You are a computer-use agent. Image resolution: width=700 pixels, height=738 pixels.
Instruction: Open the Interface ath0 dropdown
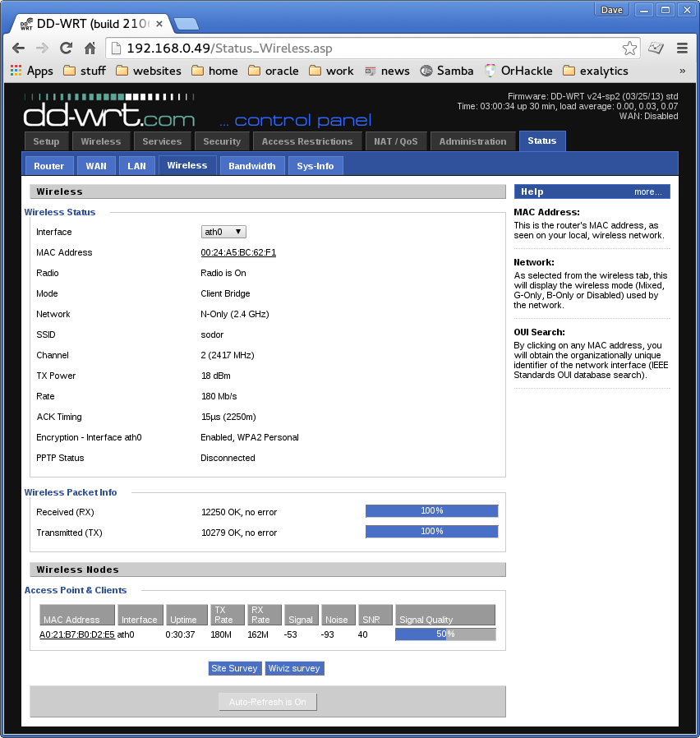tap(223, 232)
